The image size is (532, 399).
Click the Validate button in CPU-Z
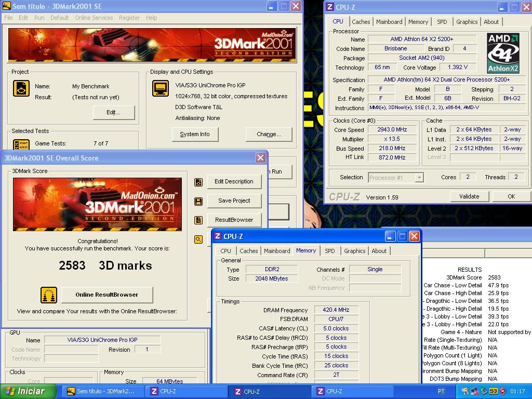tap(469, 196)
